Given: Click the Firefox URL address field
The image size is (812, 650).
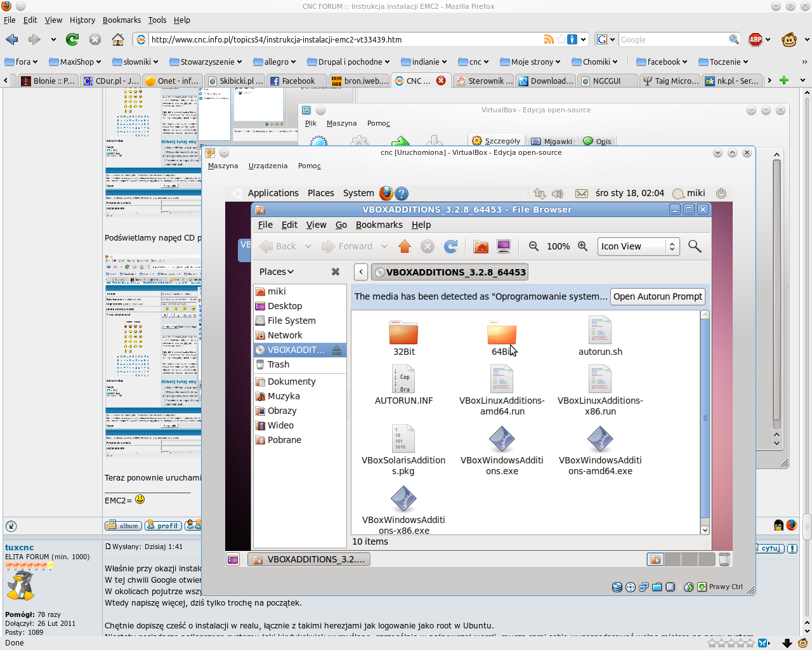Looking at the screenshot, I should click(x=345, y=39).
